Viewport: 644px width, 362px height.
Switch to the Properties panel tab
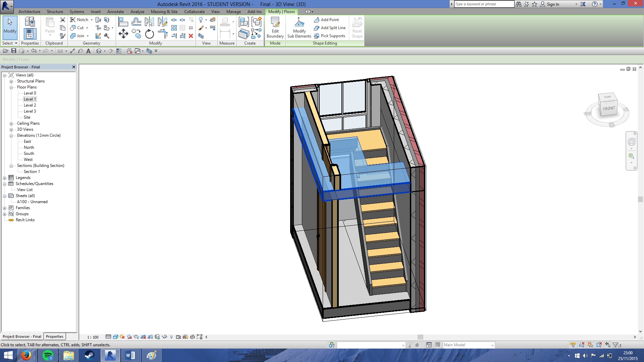tap(54, 337)
